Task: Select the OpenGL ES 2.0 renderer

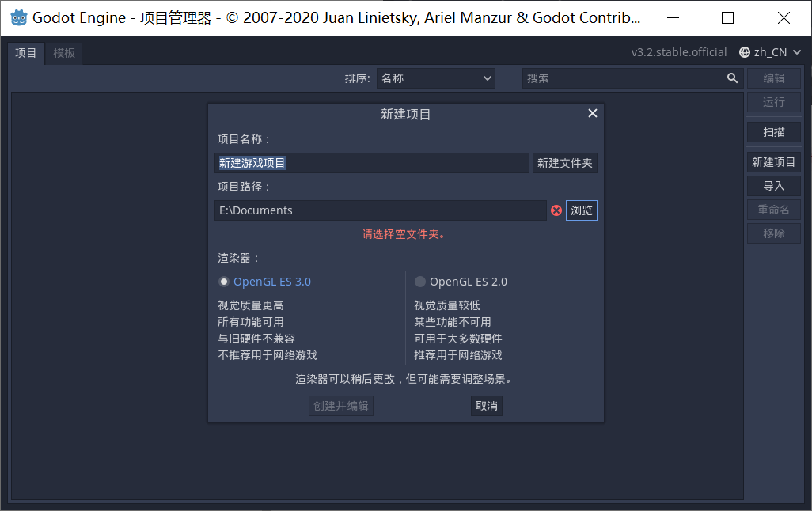Action: pos(461,282)
